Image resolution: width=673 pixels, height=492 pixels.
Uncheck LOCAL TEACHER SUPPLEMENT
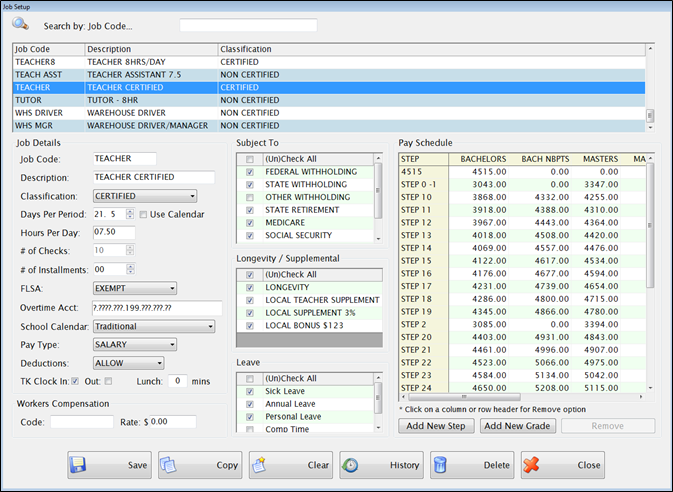(x=250, y=300)
